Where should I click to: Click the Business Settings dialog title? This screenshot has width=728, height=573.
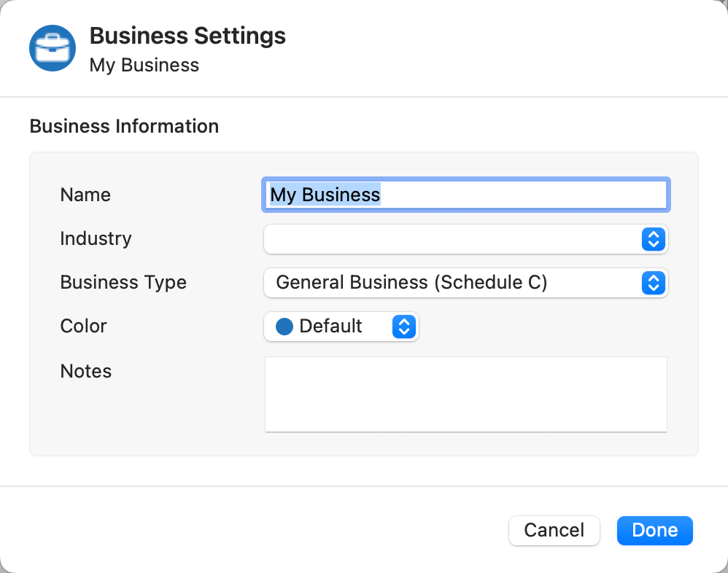pos(187,36)
